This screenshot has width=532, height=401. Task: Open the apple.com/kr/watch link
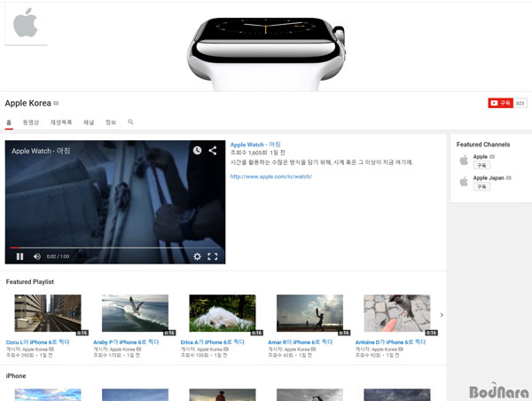click(x=271, y=177)
